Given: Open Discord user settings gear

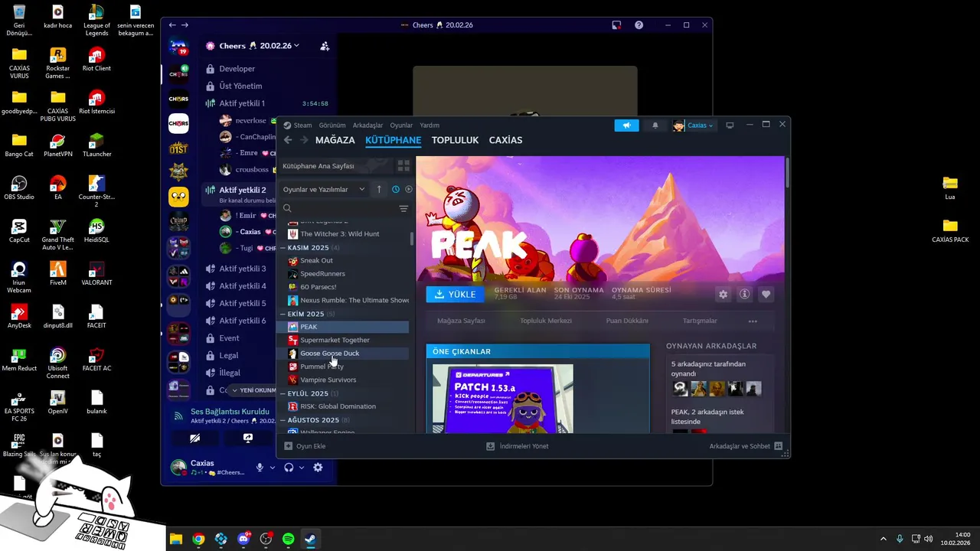Looking at the screenshot, I should pyautogui.click(x=318, y=468).
